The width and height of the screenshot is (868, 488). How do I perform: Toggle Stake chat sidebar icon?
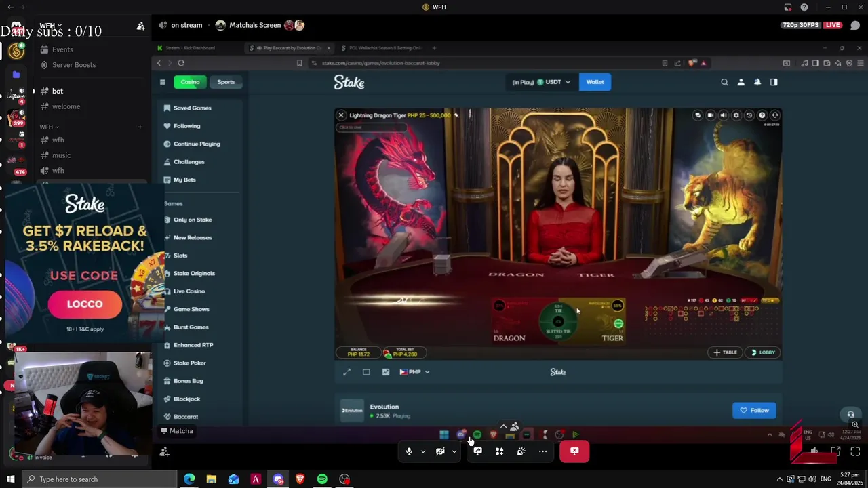coord(774,82)
